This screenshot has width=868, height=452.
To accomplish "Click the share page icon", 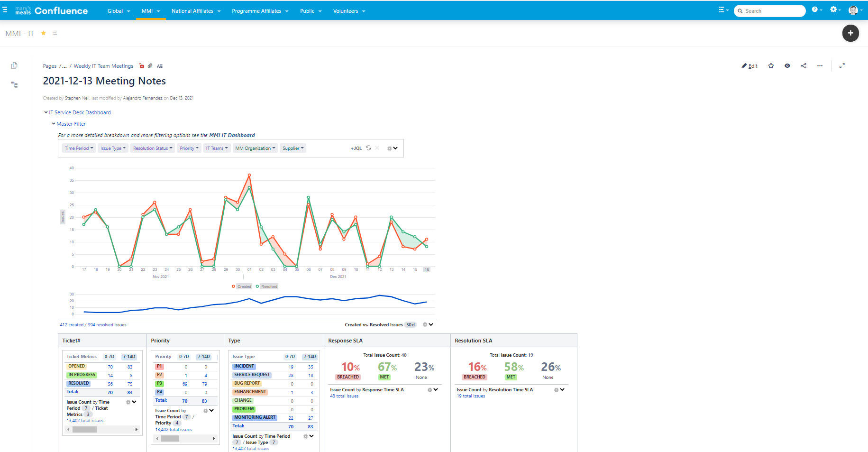I will (804, 66).
